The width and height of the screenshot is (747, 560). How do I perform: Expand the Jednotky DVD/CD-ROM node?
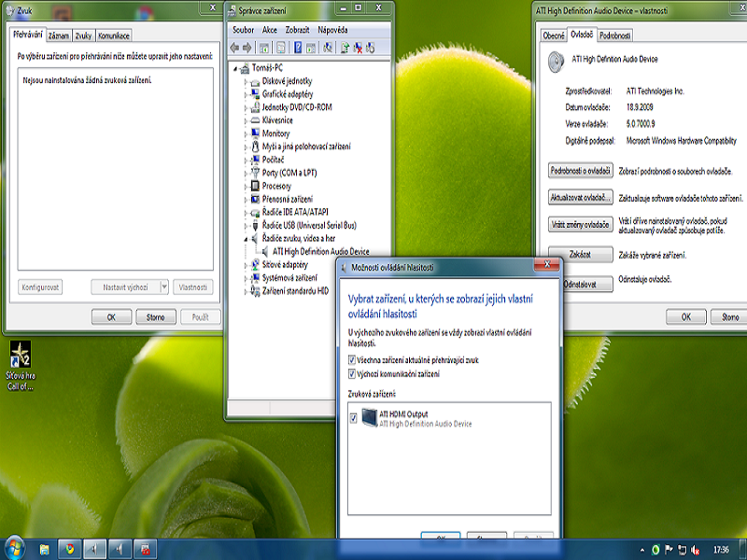pyautogui.click(x=246, y=108)
